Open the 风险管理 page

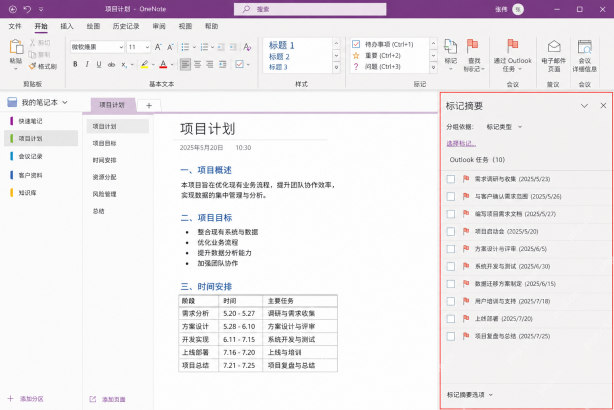coord(105,194)
